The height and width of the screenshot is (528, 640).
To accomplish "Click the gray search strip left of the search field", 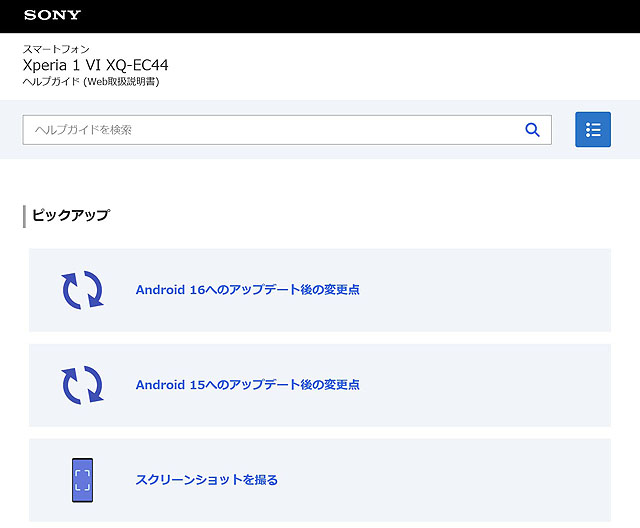I will (11, 130).
